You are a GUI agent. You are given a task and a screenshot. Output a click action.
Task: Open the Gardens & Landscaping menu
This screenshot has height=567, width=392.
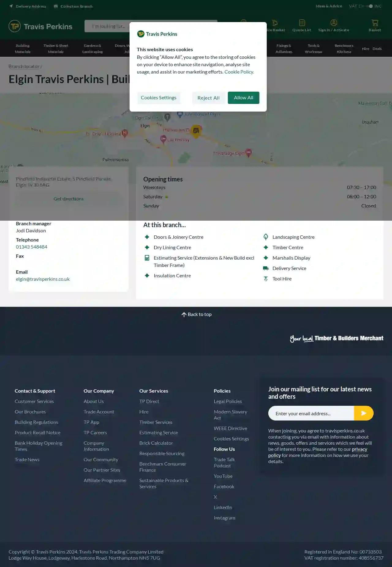coord(92,48)
